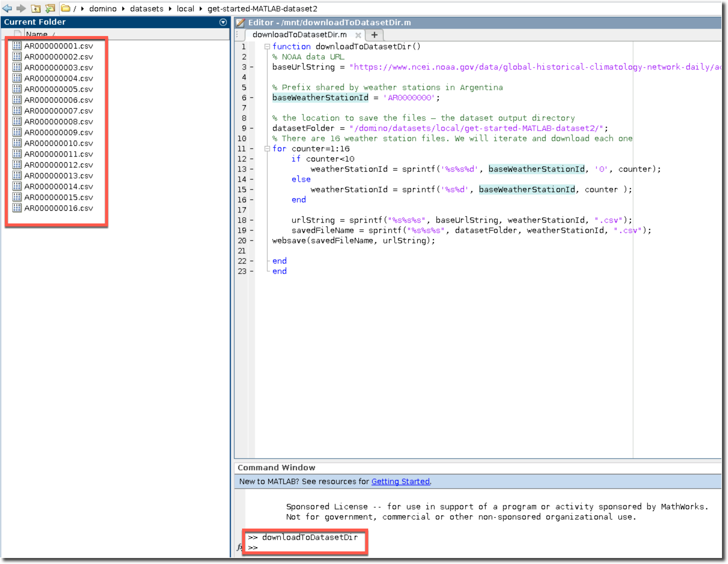Select file AR000000002.csv
This screenshot has height=564, width=728.
point(58,57)
